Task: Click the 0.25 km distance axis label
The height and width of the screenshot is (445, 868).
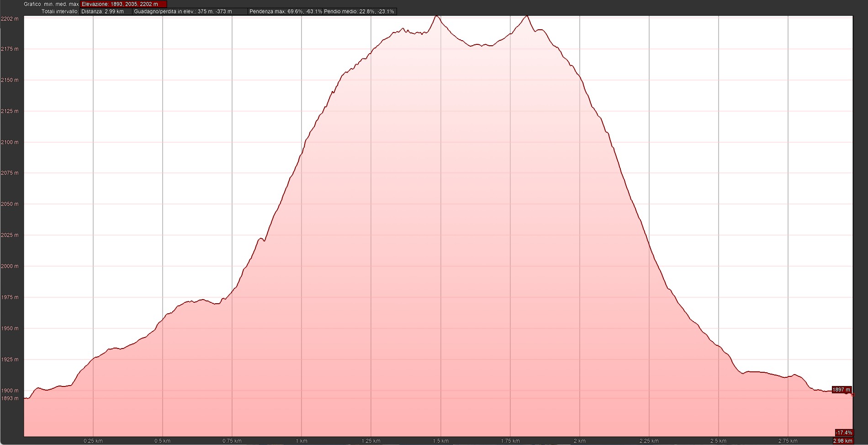Action: pos(93,441)
